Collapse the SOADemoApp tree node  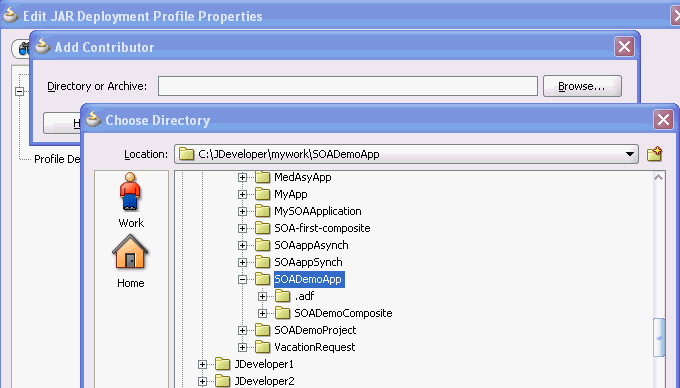(242, 280)
